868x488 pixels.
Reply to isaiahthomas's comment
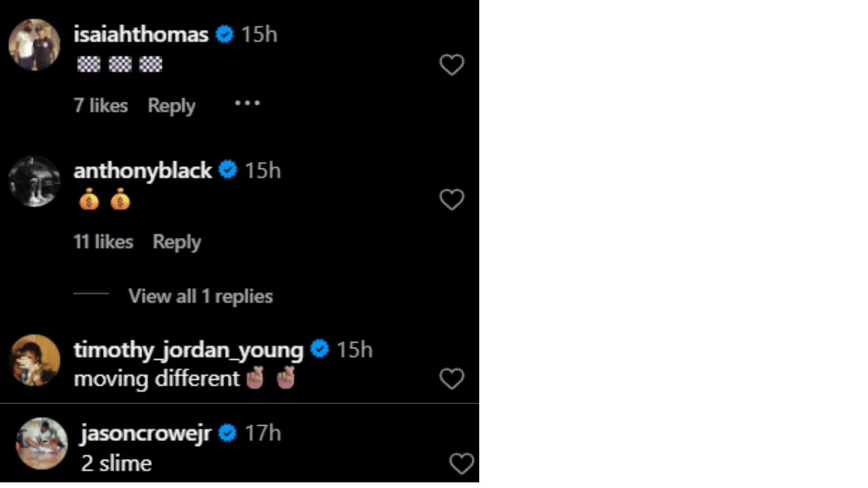tap(171, 105)
